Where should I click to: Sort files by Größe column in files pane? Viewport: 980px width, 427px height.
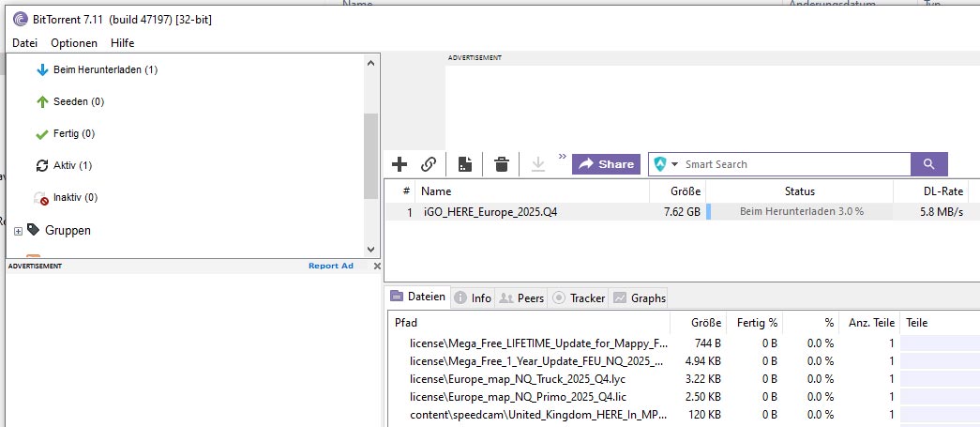click(x=698, y=323)
